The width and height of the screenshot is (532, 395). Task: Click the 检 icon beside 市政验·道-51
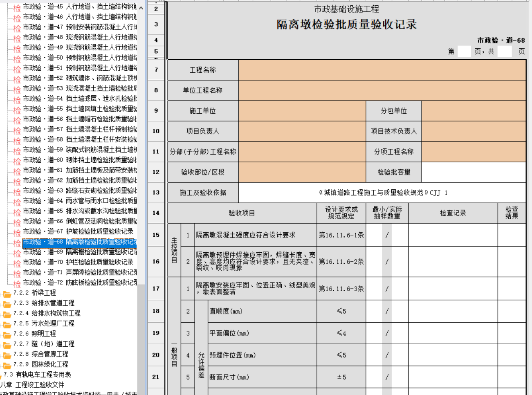(17, 69)
